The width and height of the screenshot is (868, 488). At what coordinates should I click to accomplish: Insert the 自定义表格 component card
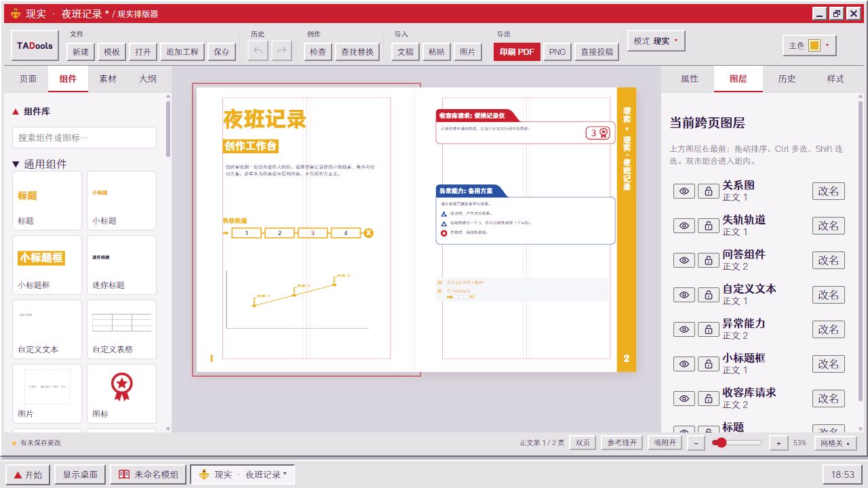tap(121, 329)
